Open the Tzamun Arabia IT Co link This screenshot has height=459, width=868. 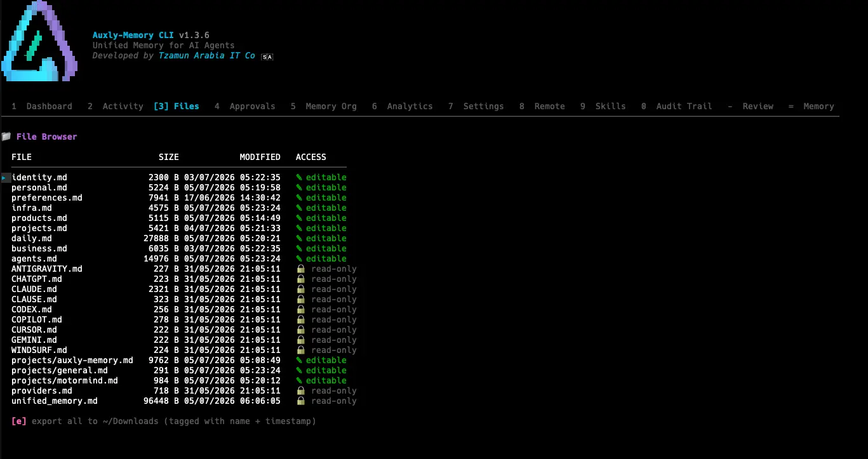207,56
